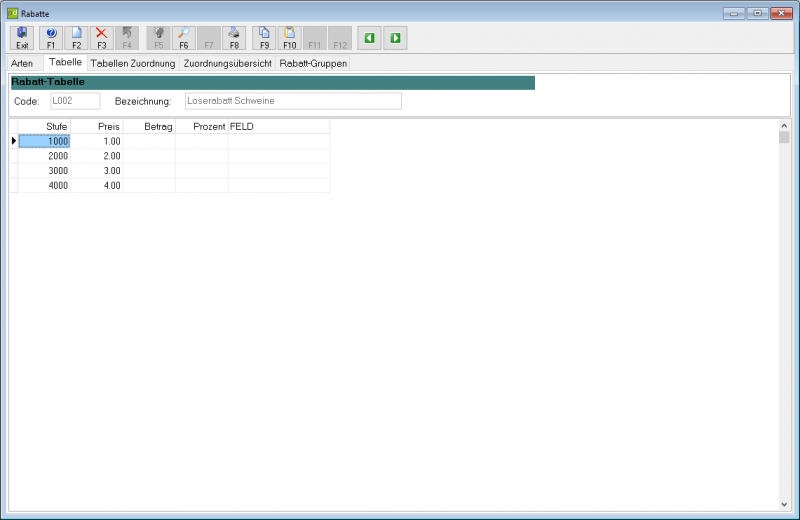Click the disabled F7 toolbar button

(x=209, y=38)
